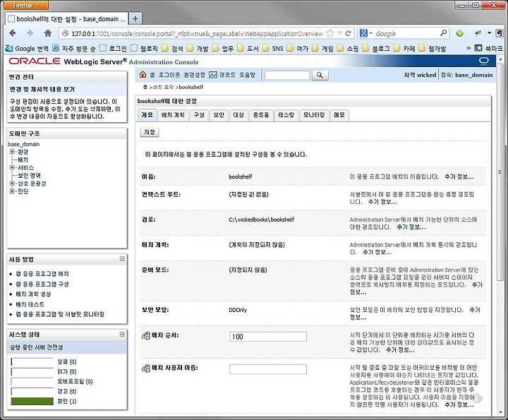This screenshot has height=420, width=508.
Task: Click the 배치 사용자 이름 input field
Action: coord(268,369)
